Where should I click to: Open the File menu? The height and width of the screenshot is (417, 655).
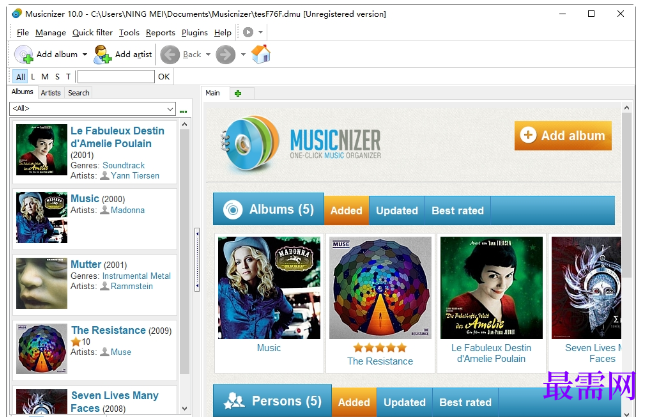tap(23, 33)
